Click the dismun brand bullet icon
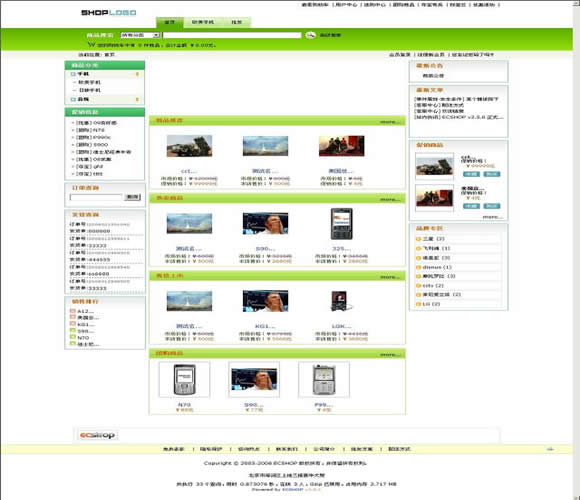Screen dimensions: 580x500 click(x=418, y=267)
